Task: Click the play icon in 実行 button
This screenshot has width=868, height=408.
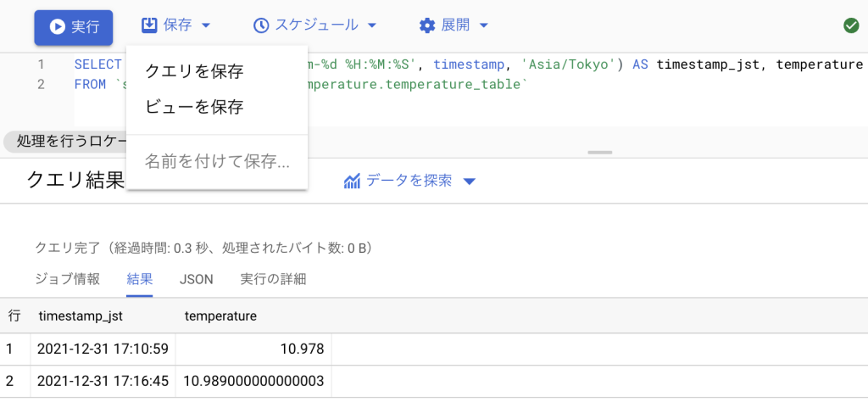Action: [58, 26]
